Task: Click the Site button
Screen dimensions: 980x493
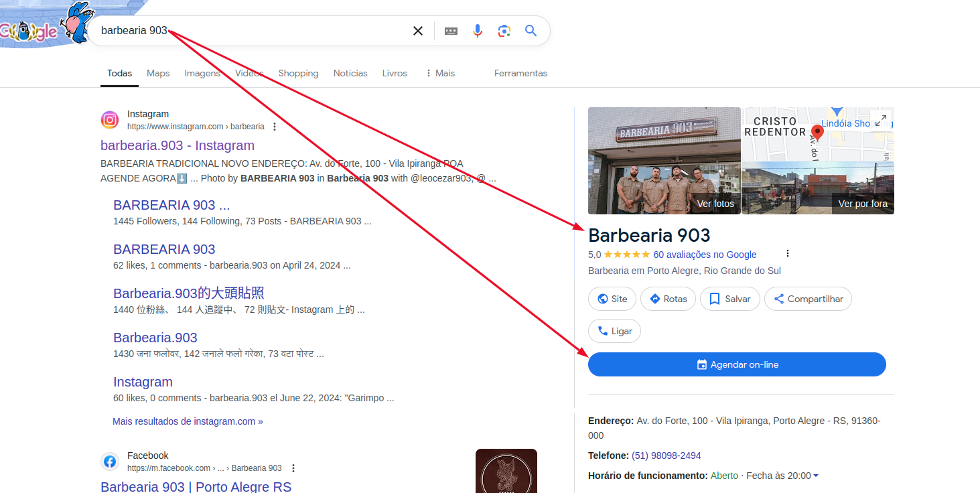Action: (612, 299)
